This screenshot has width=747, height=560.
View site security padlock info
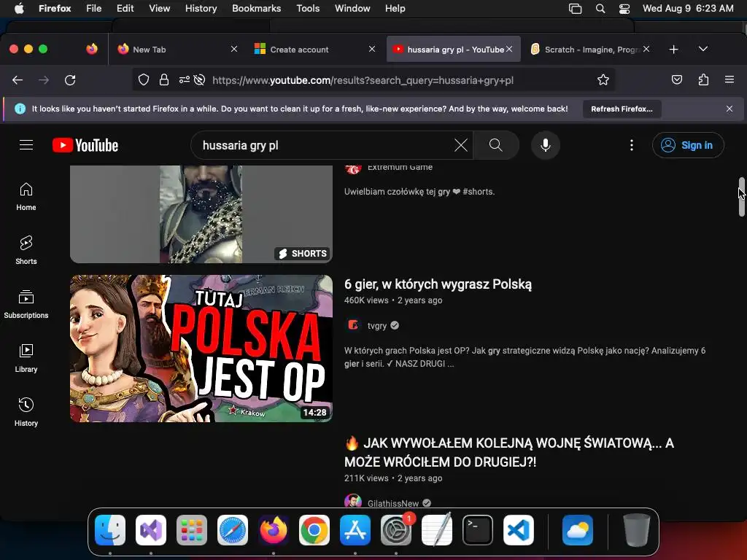pyautogui.click(x=164, y=80)
